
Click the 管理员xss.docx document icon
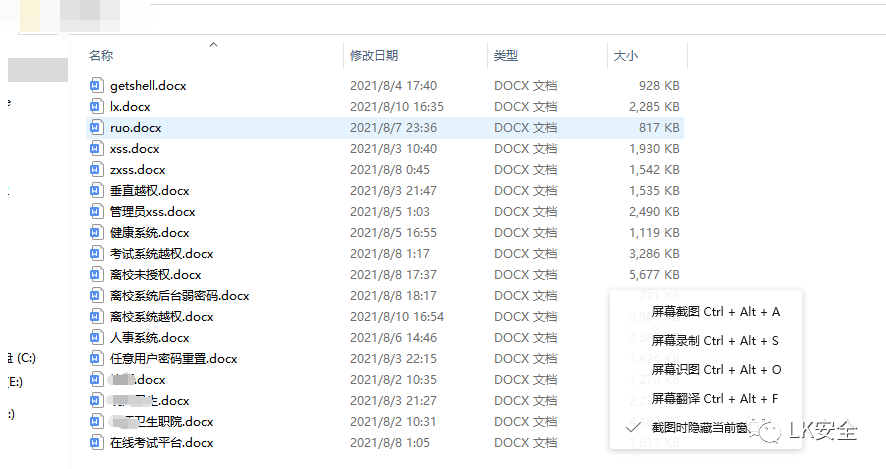(96, 212)
